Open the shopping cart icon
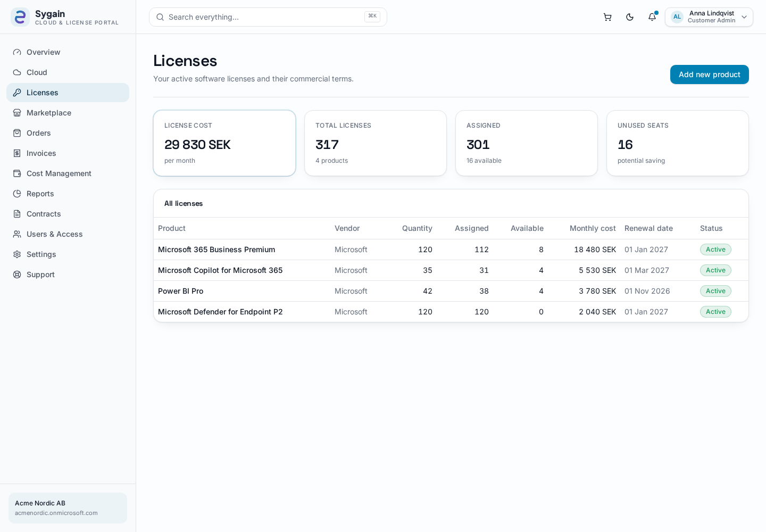Viewport: 766px width, 532px height. click(607, 17)
